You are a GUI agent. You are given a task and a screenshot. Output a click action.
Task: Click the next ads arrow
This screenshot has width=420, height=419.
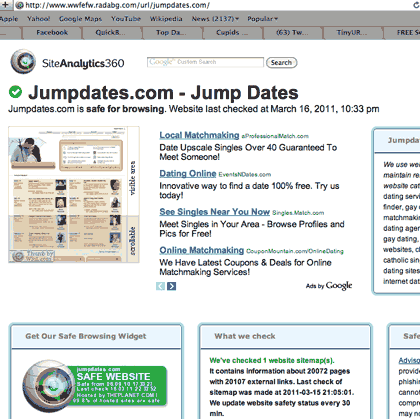click(171, 286)
